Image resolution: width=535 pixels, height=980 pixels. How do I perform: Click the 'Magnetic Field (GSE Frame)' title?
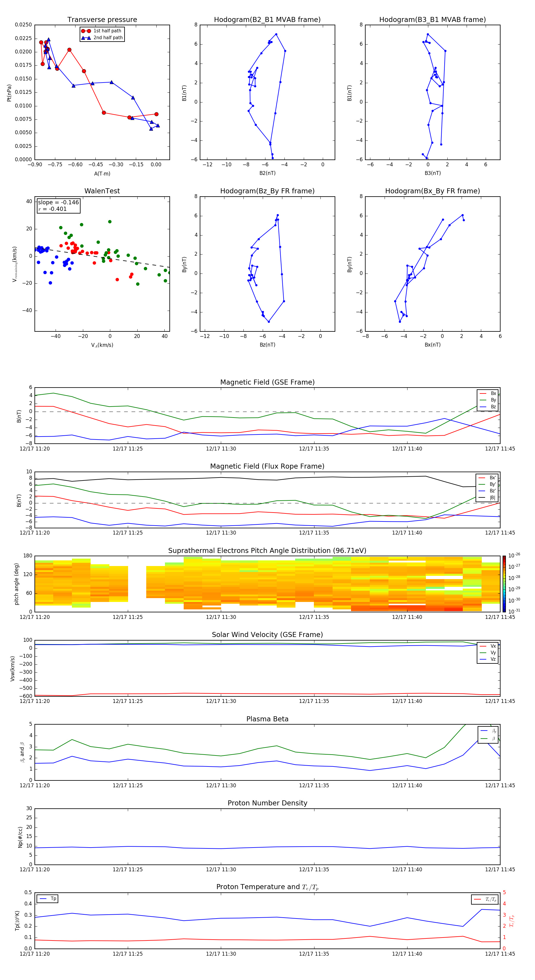[267, 382]
